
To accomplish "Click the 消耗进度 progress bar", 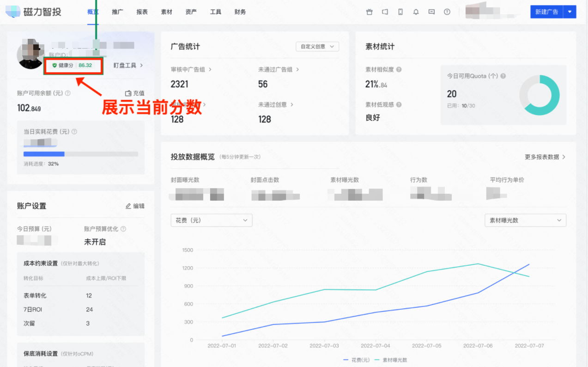I will click(x=81, y=154).
